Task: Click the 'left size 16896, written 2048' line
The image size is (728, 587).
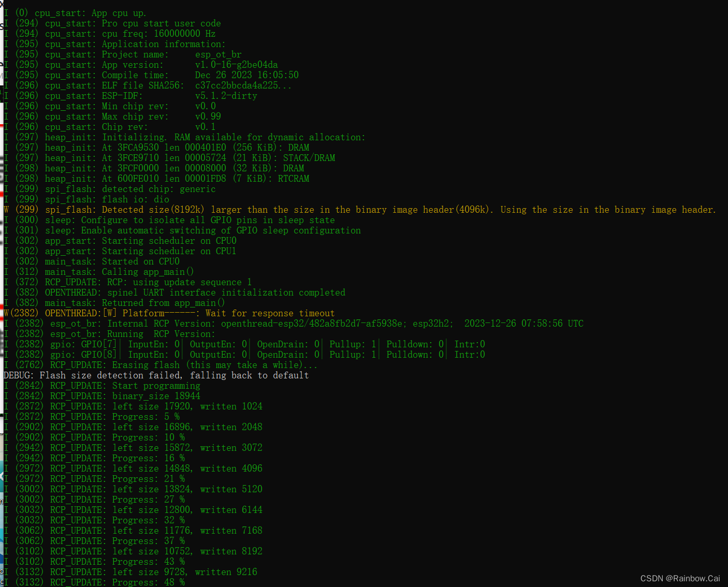Action: tap(133, 427)
